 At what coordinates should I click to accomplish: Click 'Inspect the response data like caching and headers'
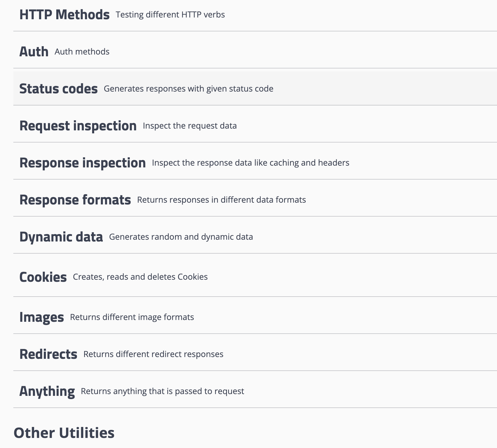pos(251,163)
